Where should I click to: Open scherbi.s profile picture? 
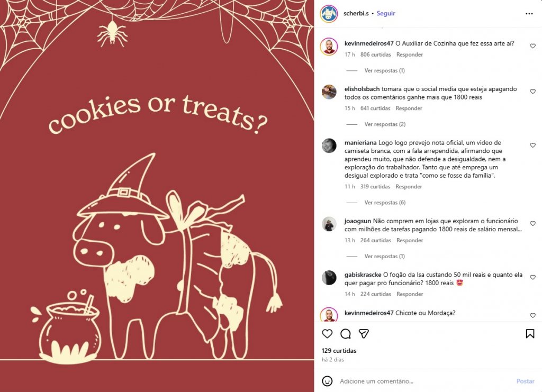click(x=329, y=14)
